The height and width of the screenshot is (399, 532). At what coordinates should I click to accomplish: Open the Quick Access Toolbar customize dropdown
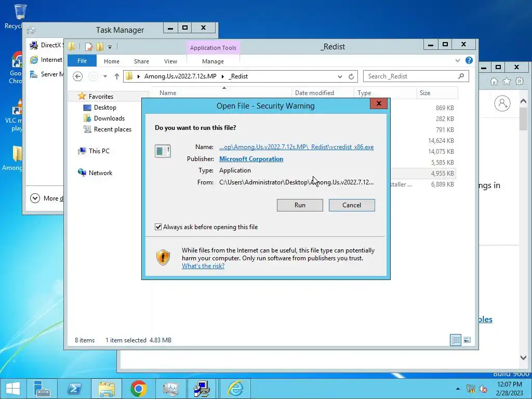click(x=110, y=47)
